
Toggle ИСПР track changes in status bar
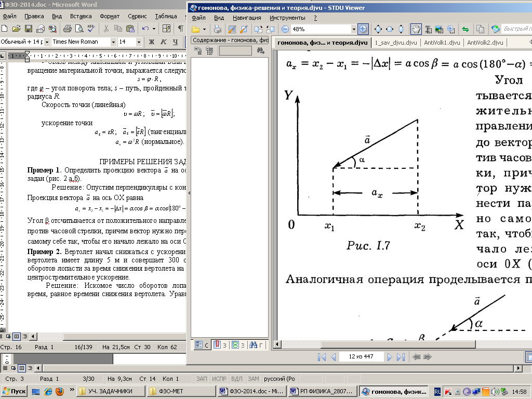tap(219, 379)
